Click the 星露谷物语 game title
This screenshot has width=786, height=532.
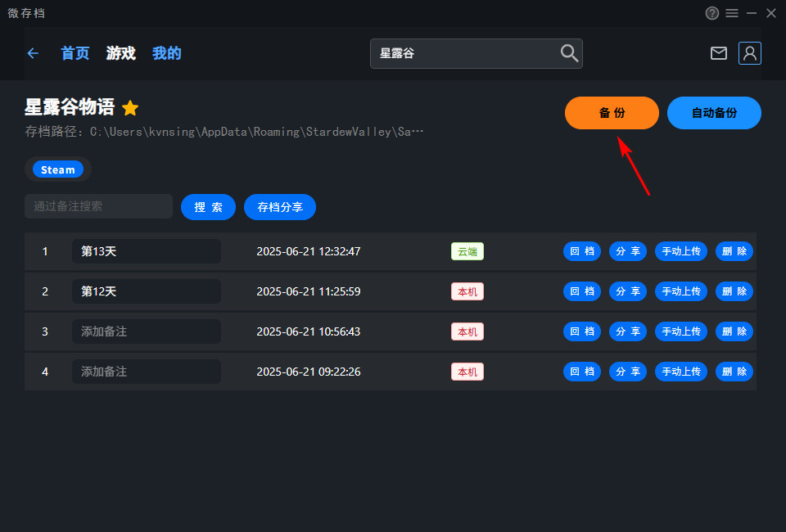[x=70, y=107]
